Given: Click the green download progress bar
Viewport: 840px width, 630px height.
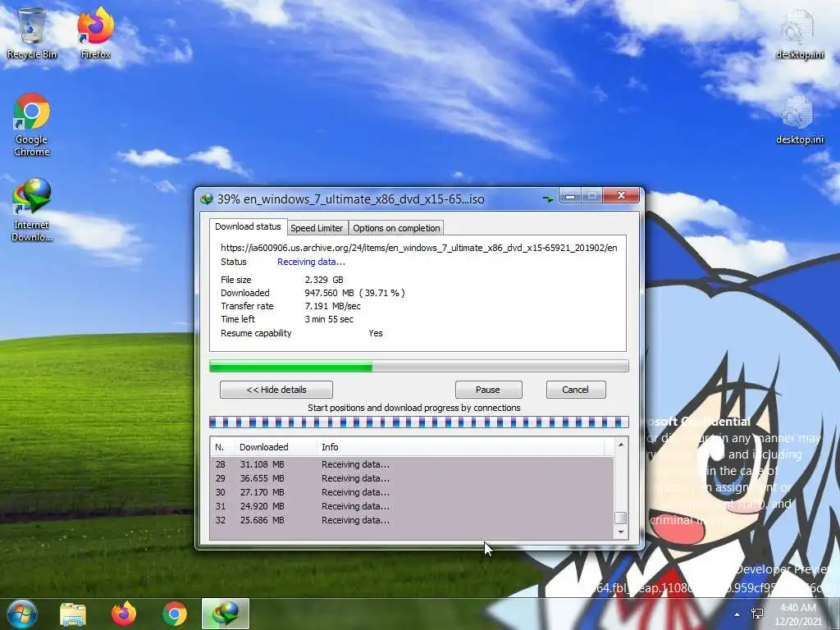Looking at the screenshot, I should (x=418, y=367).
